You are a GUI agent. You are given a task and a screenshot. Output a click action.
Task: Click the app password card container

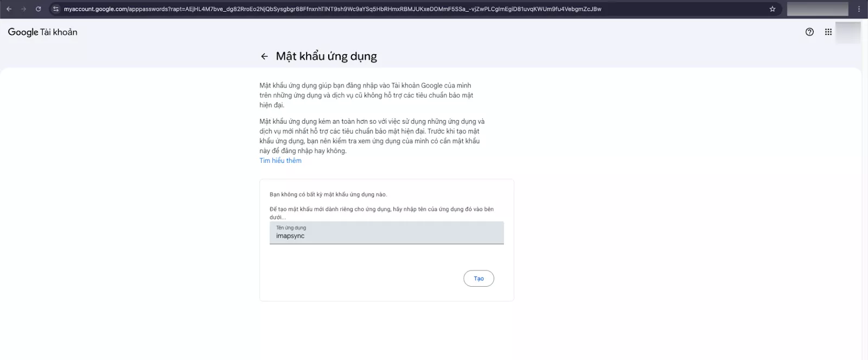[386, 261]
